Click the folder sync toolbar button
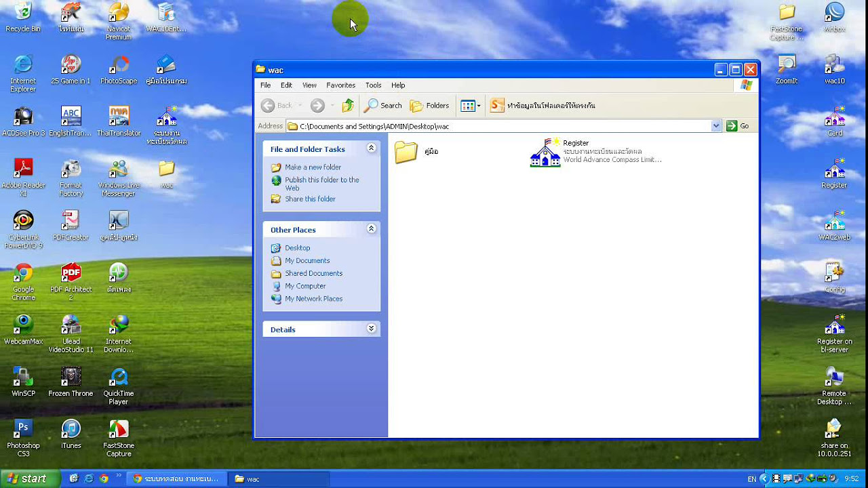 (x=542, y=105)
